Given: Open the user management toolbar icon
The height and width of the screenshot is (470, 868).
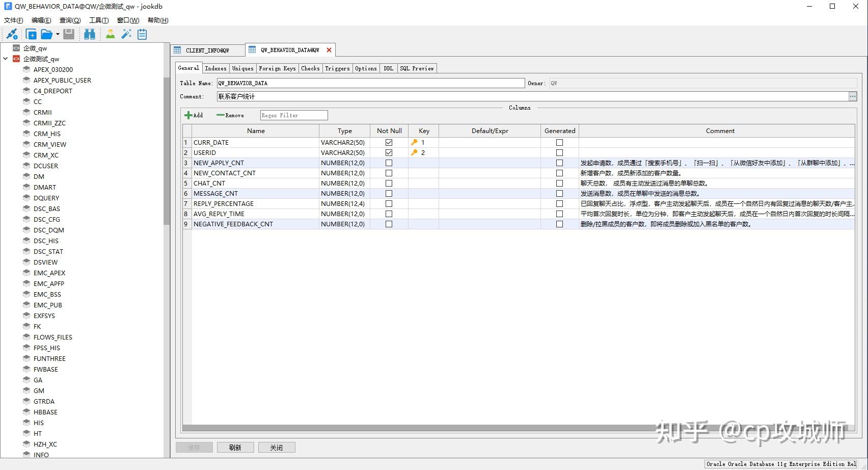Looking at the screenshot, I should pos(110,34).
